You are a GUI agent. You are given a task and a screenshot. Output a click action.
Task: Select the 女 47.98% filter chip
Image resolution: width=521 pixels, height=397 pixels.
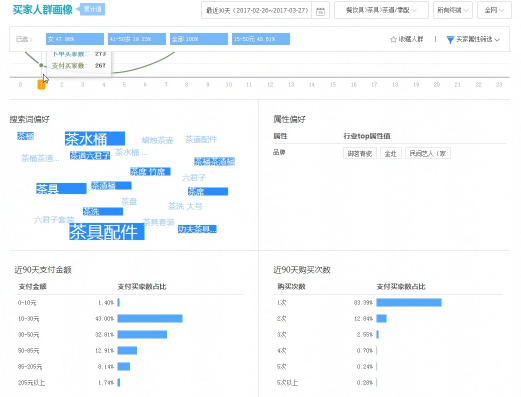(75, 39)
